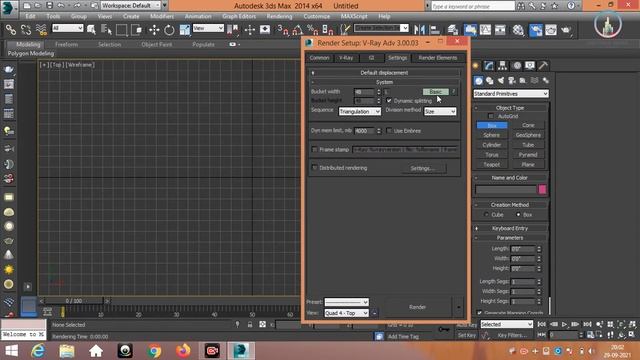Select Lights category in Create panel
The width and height of the screenshot is (640, 360).
(501, 80)
